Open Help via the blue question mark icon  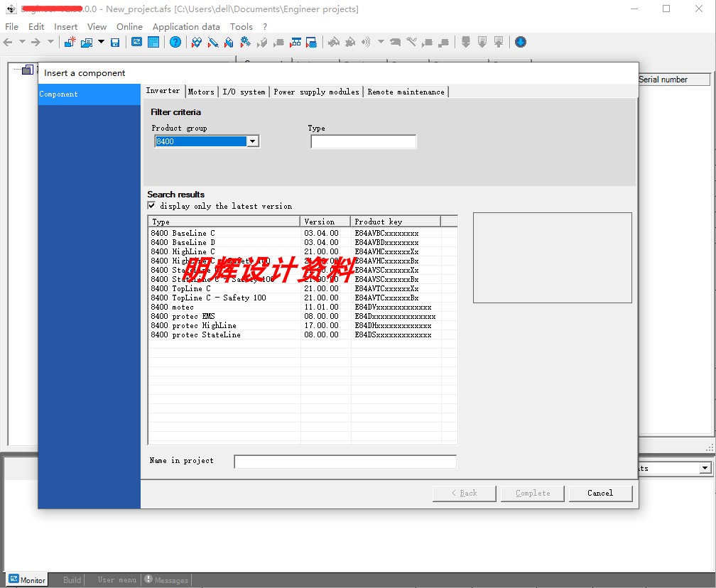coord(175,42)
